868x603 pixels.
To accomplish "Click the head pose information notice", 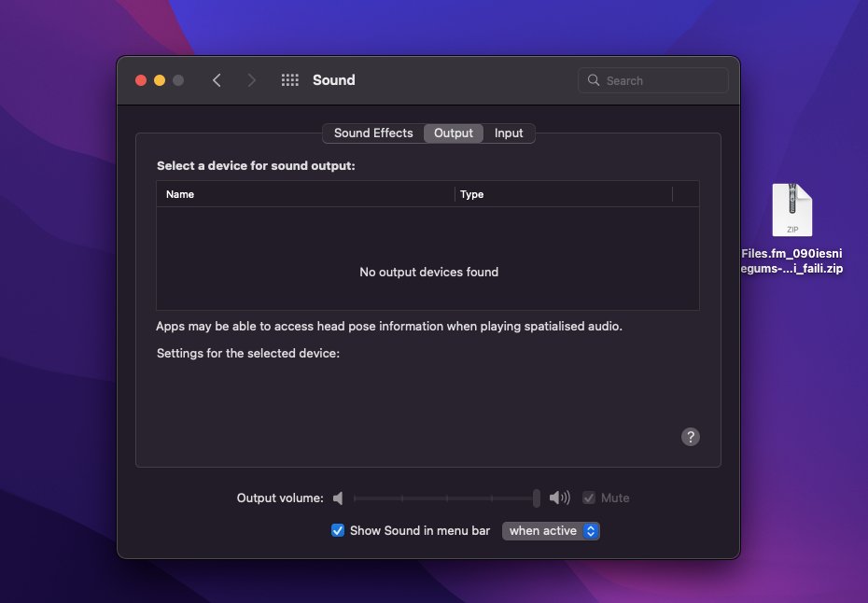I will pyautogui.click(x=389, y=326).
